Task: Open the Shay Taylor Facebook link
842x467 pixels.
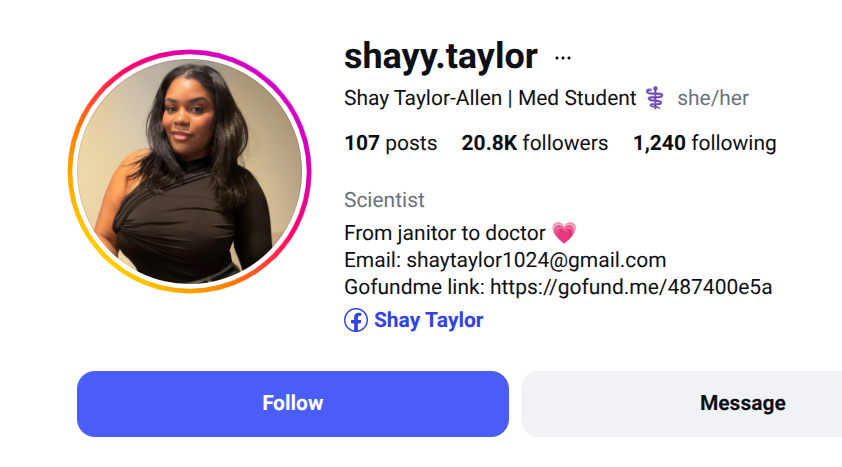Action: [429, 320]
